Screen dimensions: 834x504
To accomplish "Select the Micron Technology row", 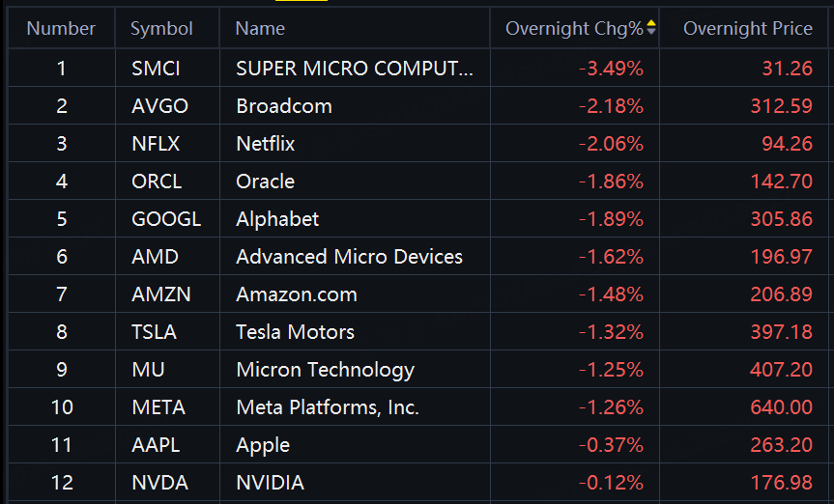I will 325,370.
